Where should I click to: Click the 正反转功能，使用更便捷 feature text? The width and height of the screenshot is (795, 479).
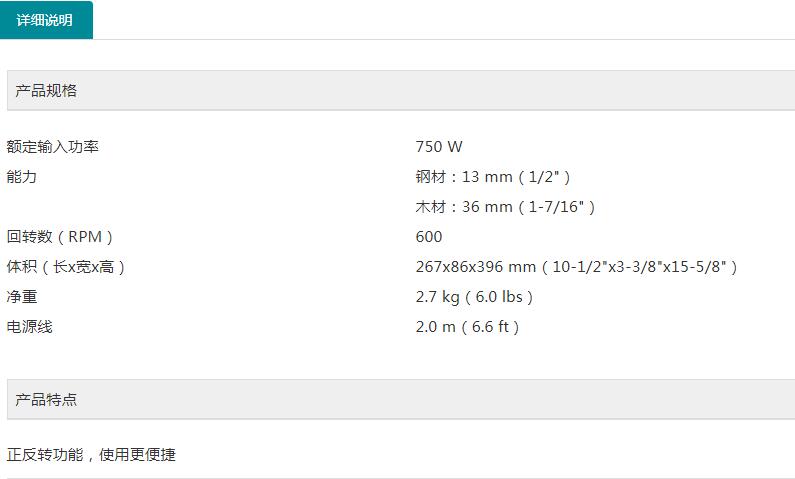91,454
